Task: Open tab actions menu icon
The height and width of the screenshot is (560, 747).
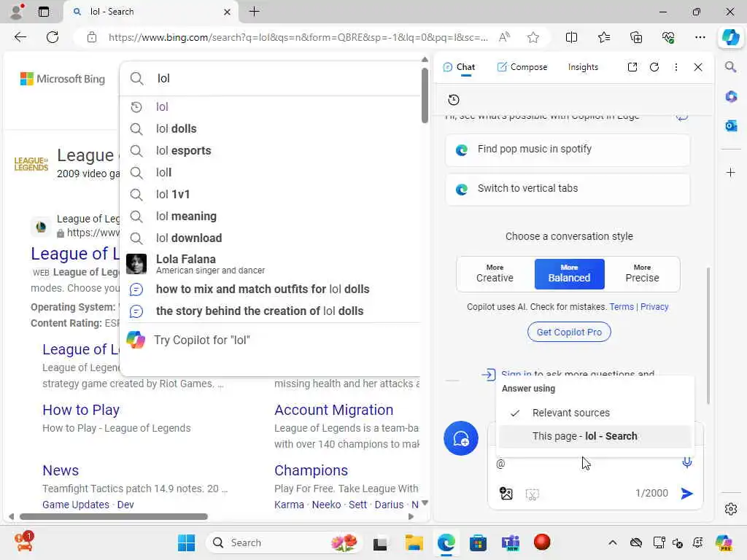Action: (44, 12)
